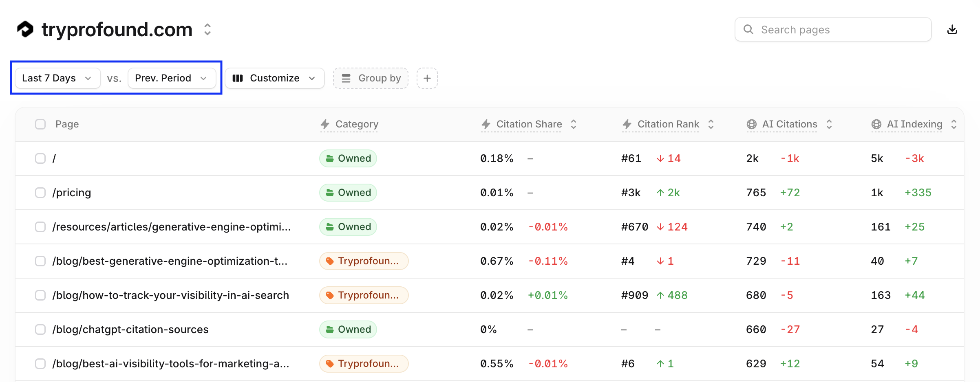Sort by AI Citations arrows

click(x=829, y=124)
